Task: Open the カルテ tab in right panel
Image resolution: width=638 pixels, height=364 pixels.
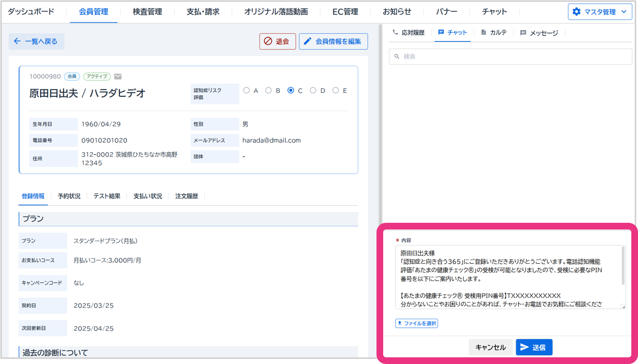Action: pos(494,32)
